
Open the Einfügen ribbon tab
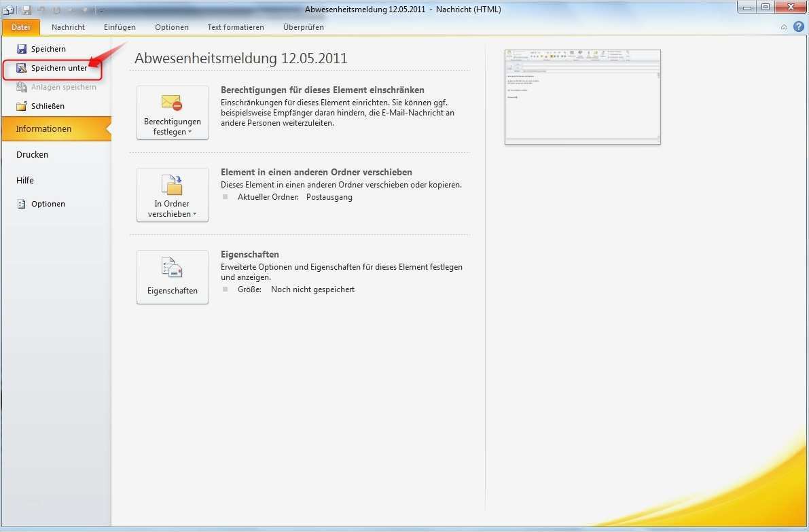(120, 27)
